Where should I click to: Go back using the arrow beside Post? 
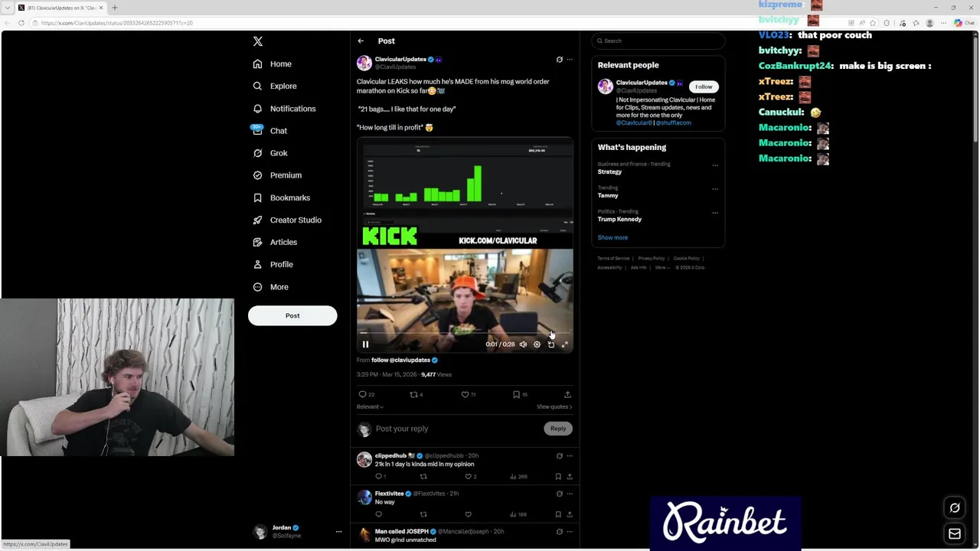(361, 41)
